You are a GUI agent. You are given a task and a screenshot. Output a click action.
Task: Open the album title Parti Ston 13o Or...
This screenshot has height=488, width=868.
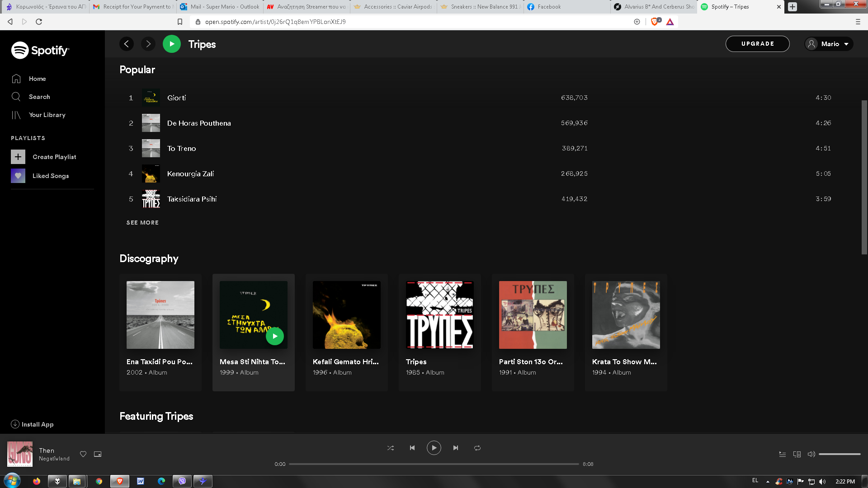[x=531, y=361]
